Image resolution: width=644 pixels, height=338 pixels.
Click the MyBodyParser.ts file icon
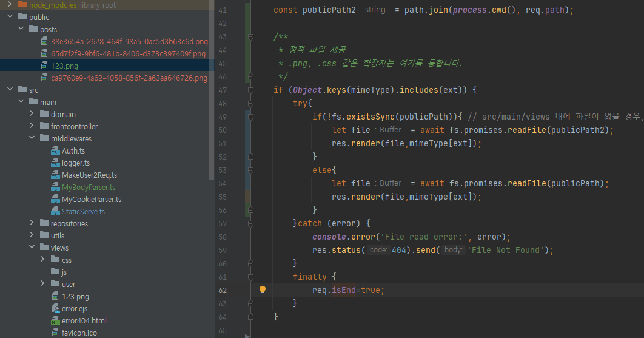point(55,187)
